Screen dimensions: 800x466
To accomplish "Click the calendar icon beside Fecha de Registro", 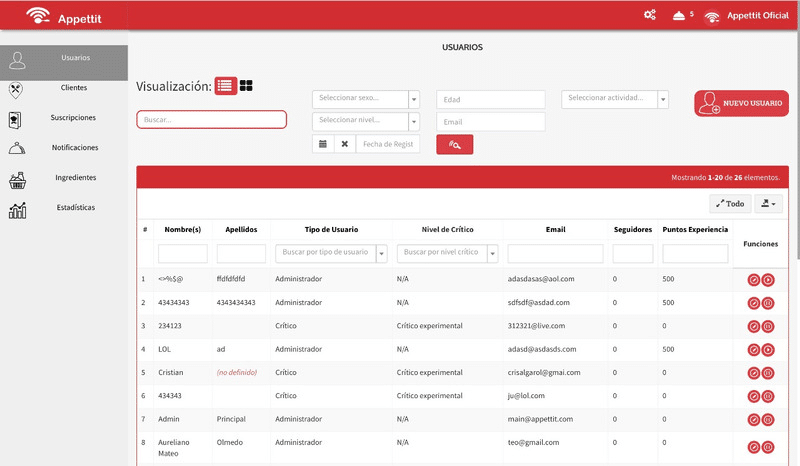I will (323, 144).
